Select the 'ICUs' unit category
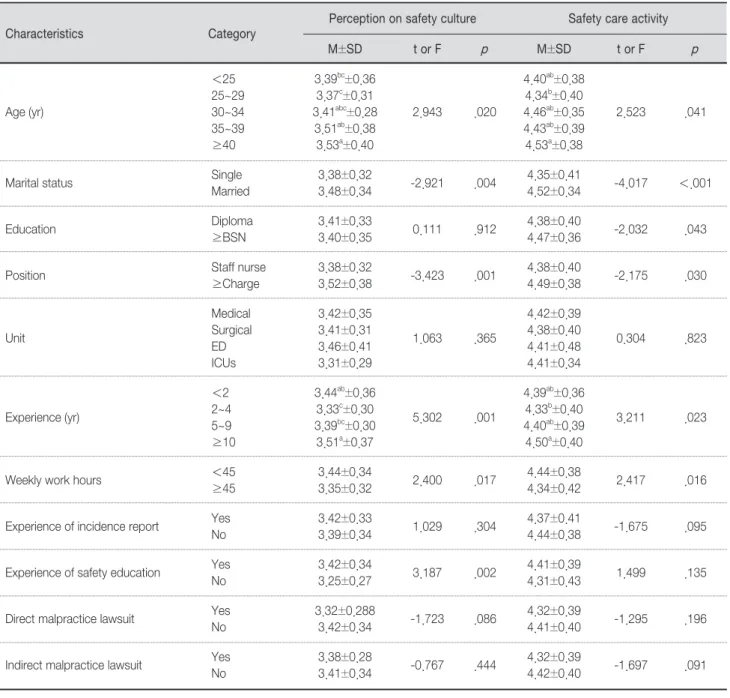This screenshot has height=698, width=730. coord(223,363)
